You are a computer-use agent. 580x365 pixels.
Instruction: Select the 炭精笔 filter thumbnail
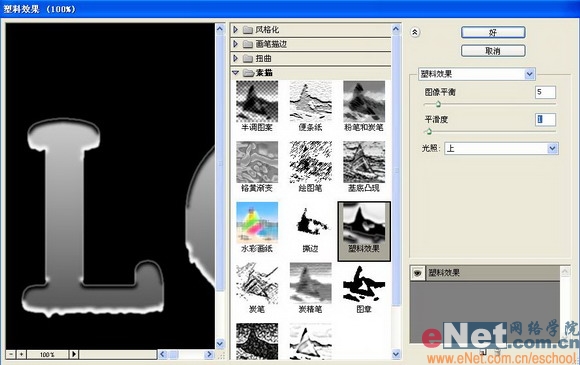(x=310, y=283)
